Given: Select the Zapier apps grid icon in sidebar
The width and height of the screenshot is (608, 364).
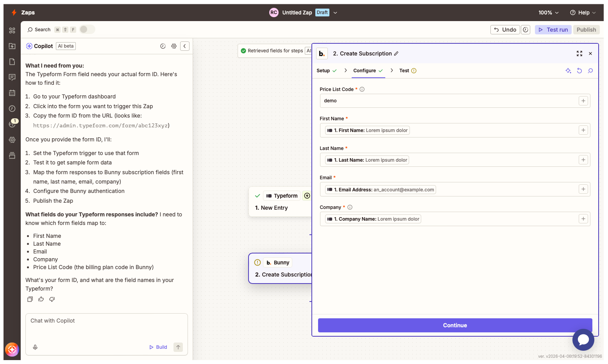Looking at the screenshot, I should (x=12, y=30).
